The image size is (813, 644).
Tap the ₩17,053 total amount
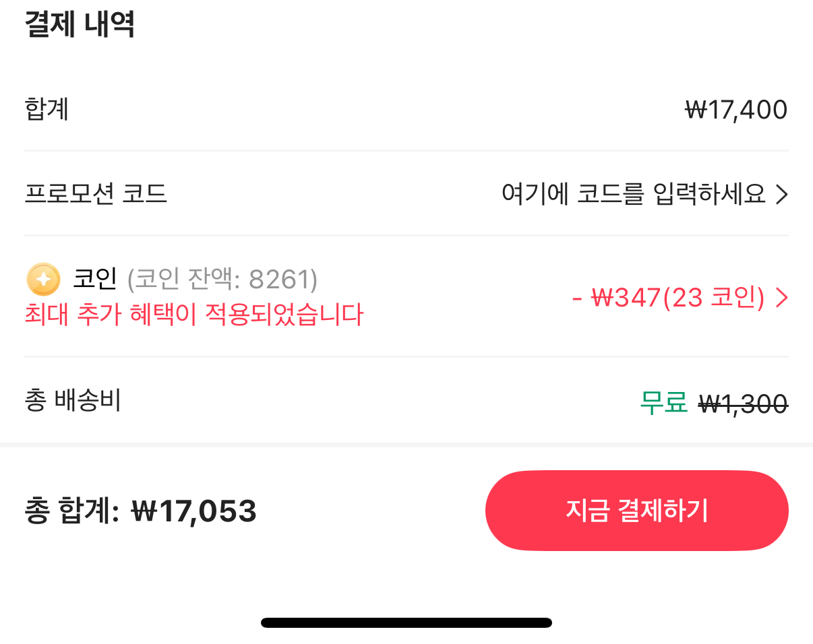pos(194,511)
